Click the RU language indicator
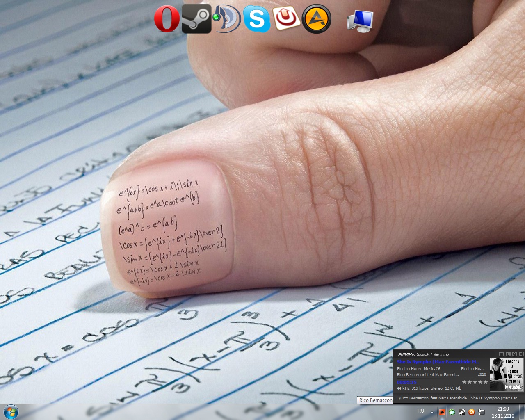 pyautogui.click(x=421, y=411)
